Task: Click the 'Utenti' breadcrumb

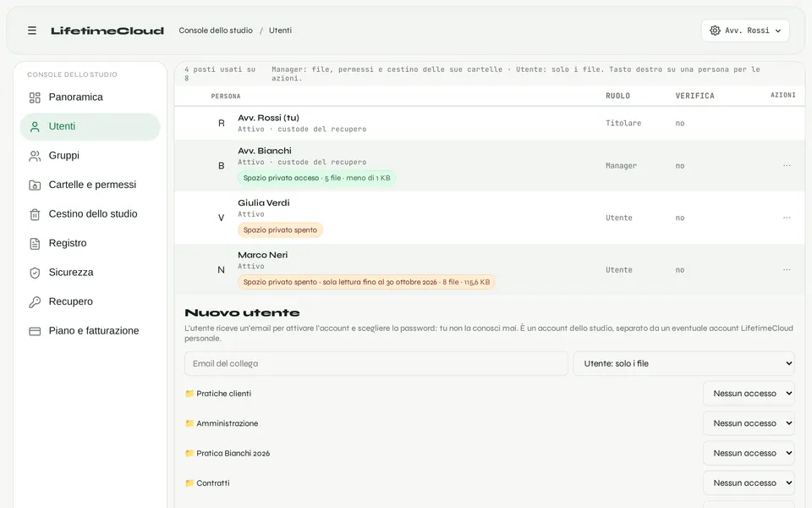Action: pyautogui.click(x=280, y=30)
